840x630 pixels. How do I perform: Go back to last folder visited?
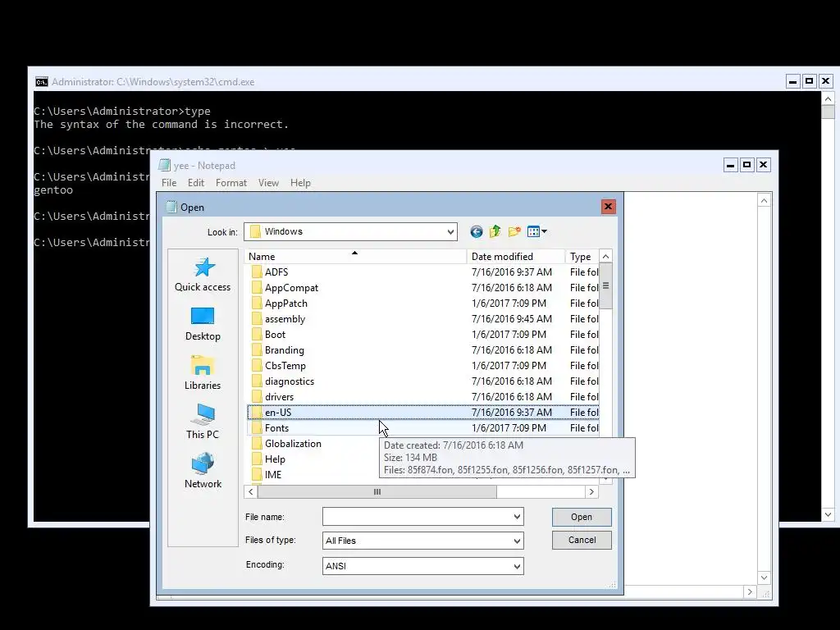coord(477,231)
